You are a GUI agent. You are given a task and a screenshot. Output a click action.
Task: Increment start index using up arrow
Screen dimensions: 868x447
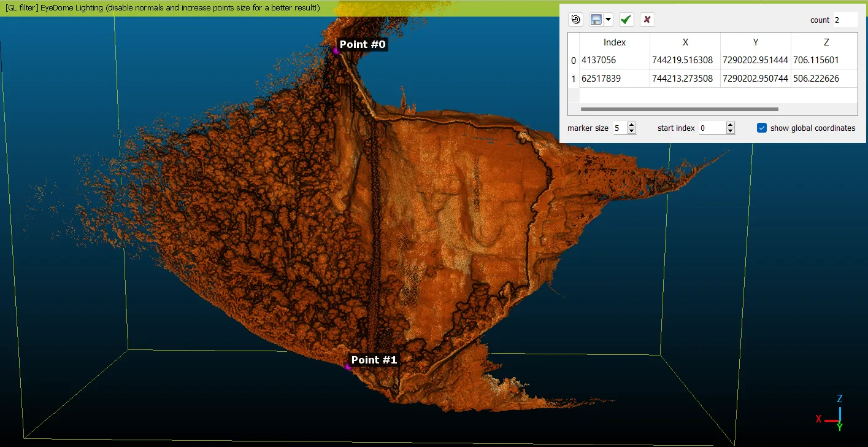(x=730, y=125)
